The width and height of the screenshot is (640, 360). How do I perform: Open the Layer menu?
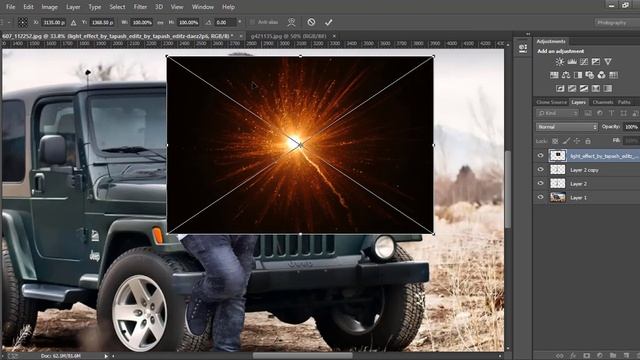tap(73, 7)
